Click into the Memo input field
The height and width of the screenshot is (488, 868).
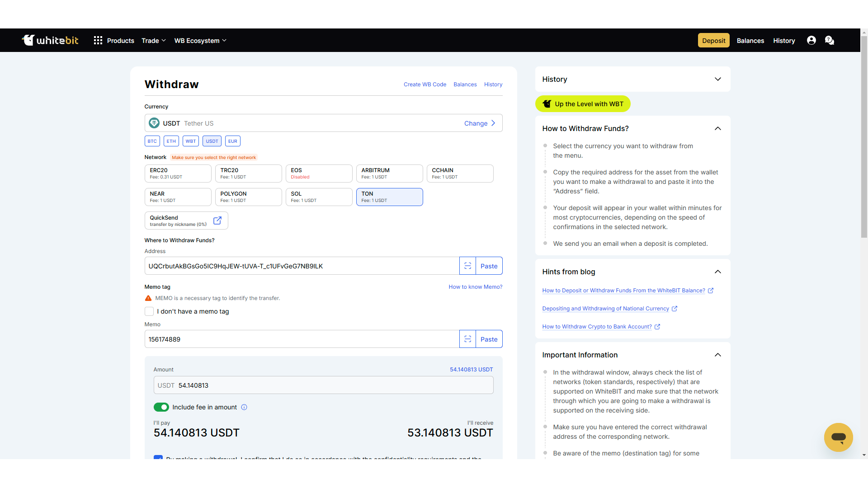pyautogui.click(x=302, y=339)
